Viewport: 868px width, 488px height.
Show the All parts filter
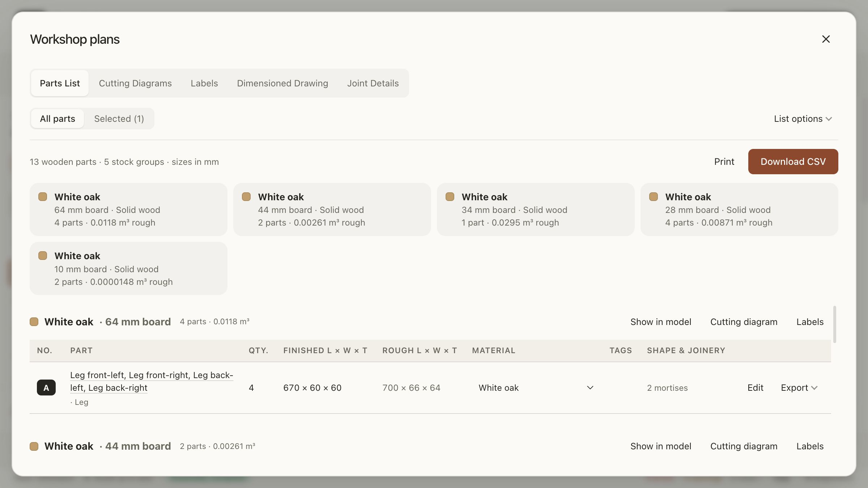coord(58,119)
